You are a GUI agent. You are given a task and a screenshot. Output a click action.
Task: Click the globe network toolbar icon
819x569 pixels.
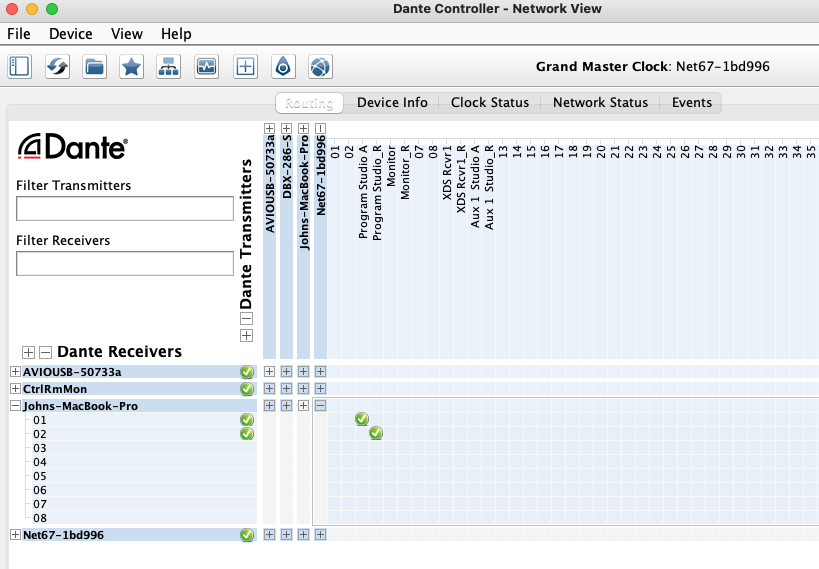(320, 66)
